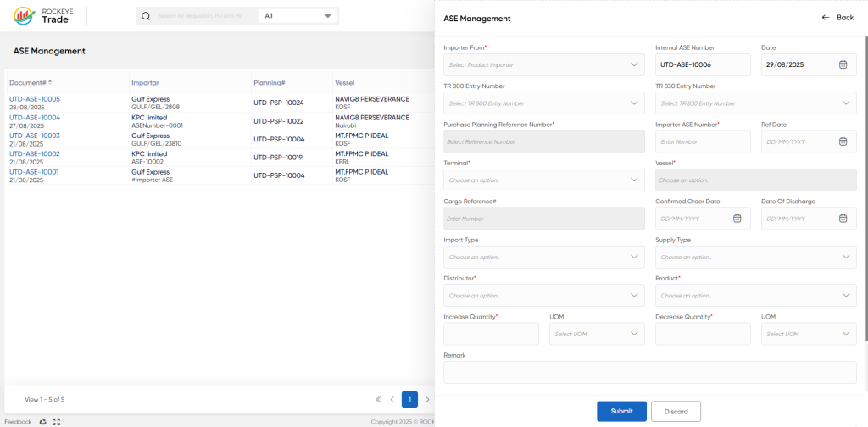Go to next page arrow
This screenshot has width=868, height=427.
tap(427, 399)
